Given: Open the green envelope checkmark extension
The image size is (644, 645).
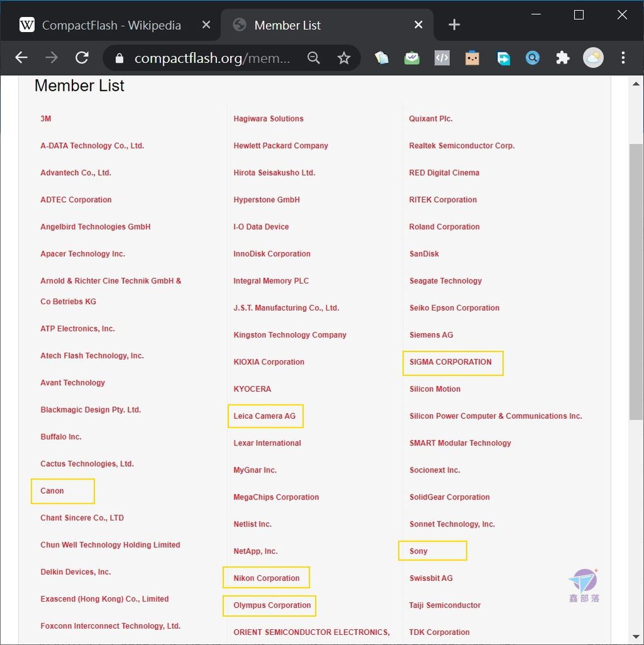Looking at the screenshot, I should 412,58.
